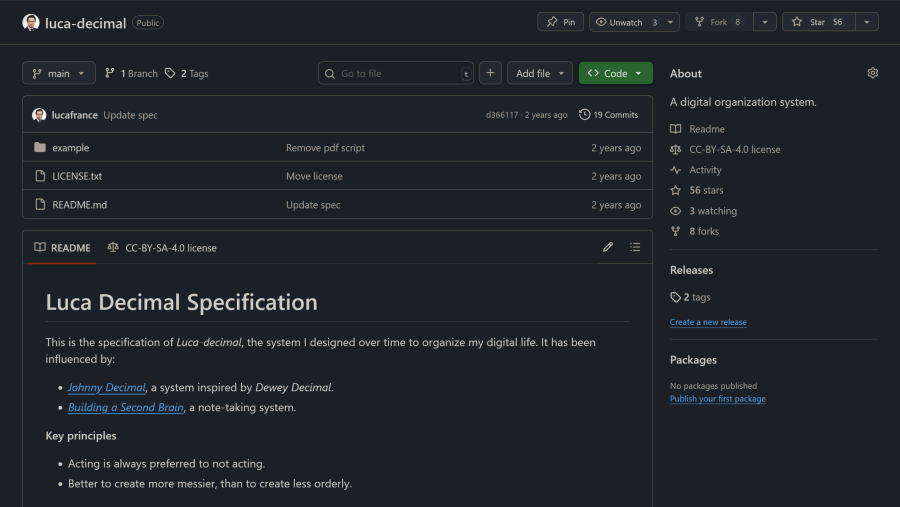The image size is (900, 507).
Task: Click the plus icon to add file
Action: click(490, 73)
